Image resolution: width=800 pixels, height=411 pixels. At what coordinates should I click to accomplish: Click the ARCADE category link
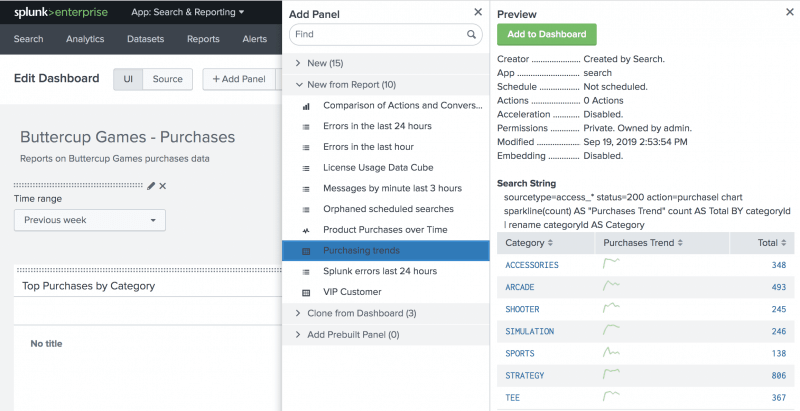[x=519, y=287]
